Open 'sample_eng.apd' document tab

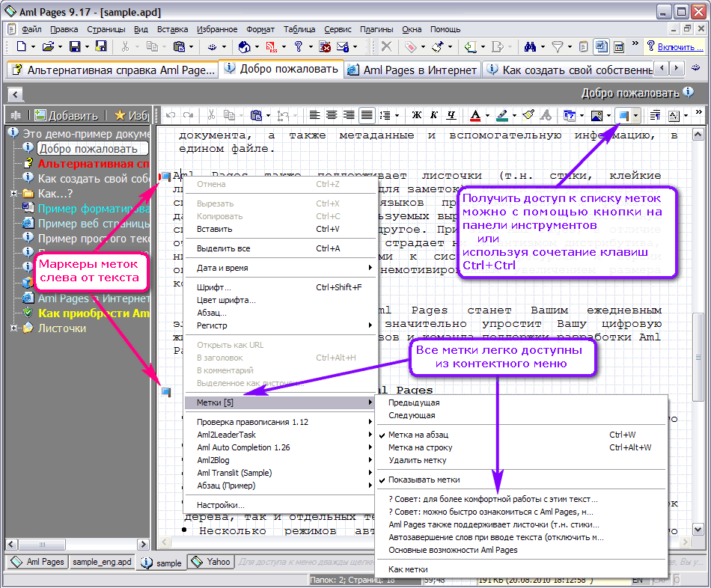click(102, 562)
